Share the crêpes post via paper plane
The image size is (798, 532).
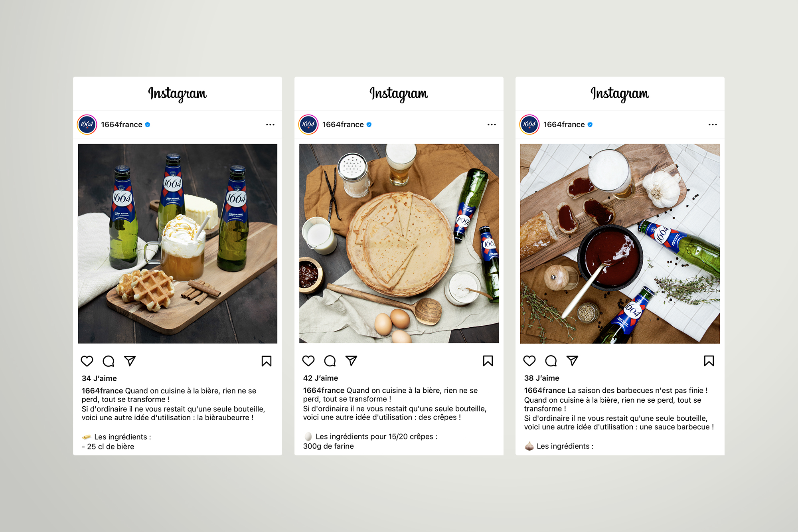352,361
